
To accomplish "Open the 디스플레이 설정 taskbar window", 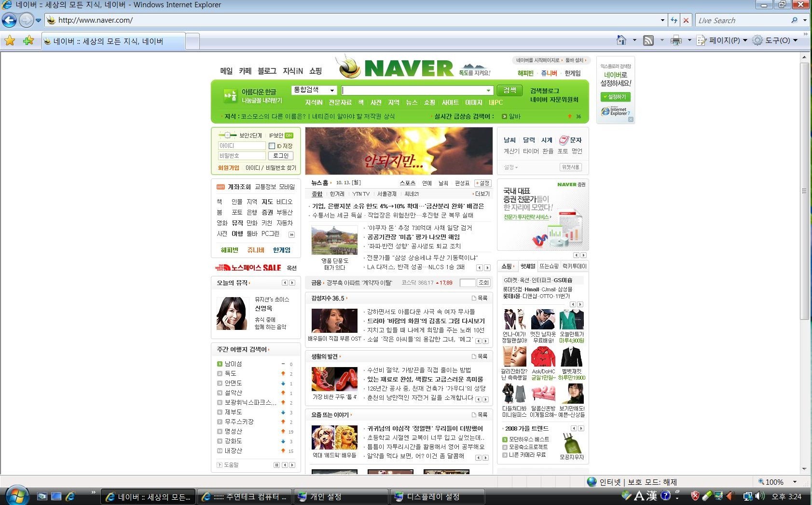I will pyautogui.click(x=438, y=496).
